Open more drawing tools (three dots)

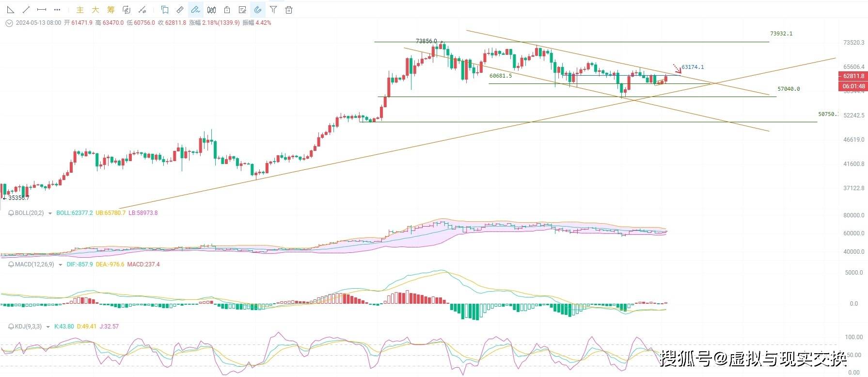57,10
